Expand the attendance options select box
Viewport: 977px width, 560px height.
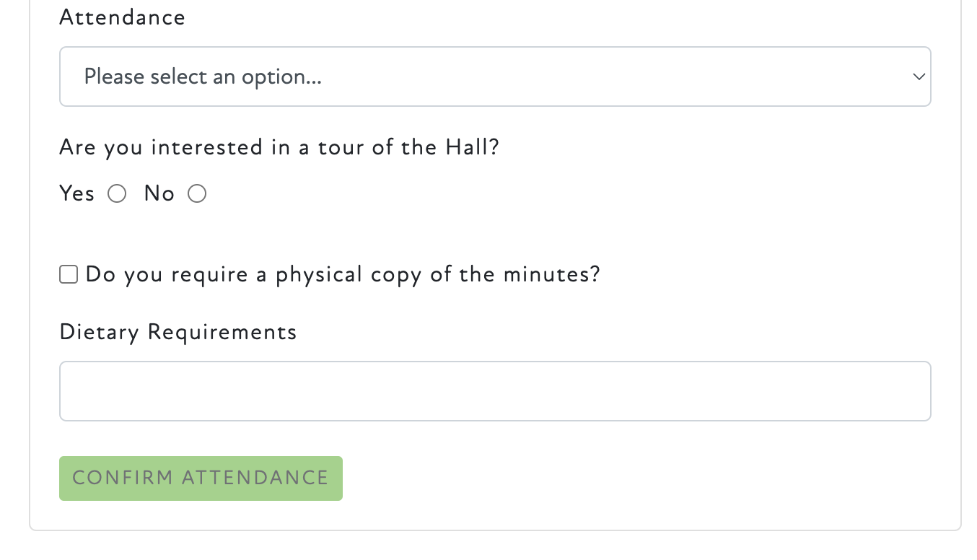(x=495, y=76)
